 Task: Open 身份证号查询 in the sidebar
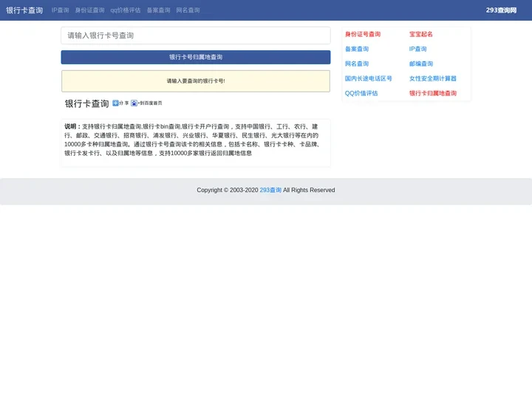point(363,34)
